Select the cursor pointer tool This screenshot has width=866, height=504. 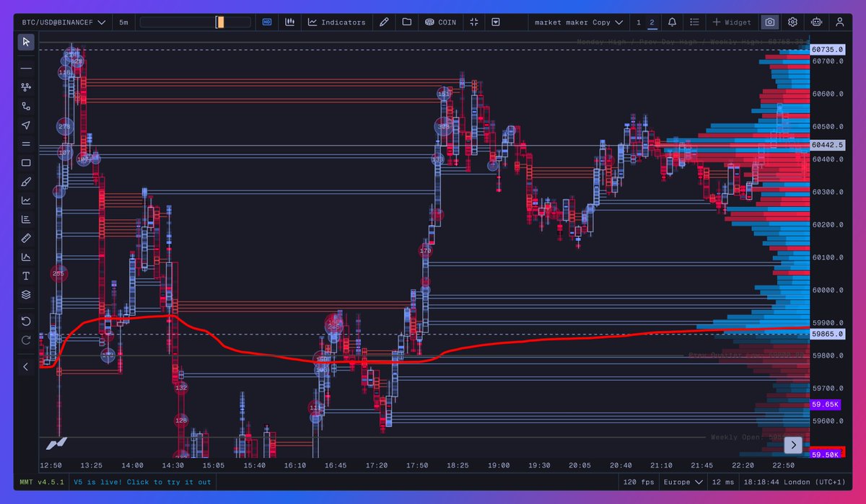click(x=26, y=42)
